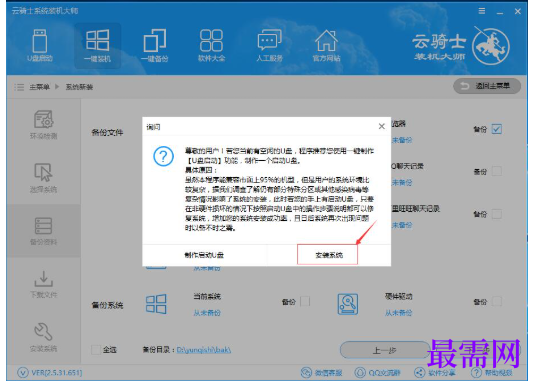Choose 制作启动U盘 in the dialog
The image size is (539, 385).
(204, 255)
